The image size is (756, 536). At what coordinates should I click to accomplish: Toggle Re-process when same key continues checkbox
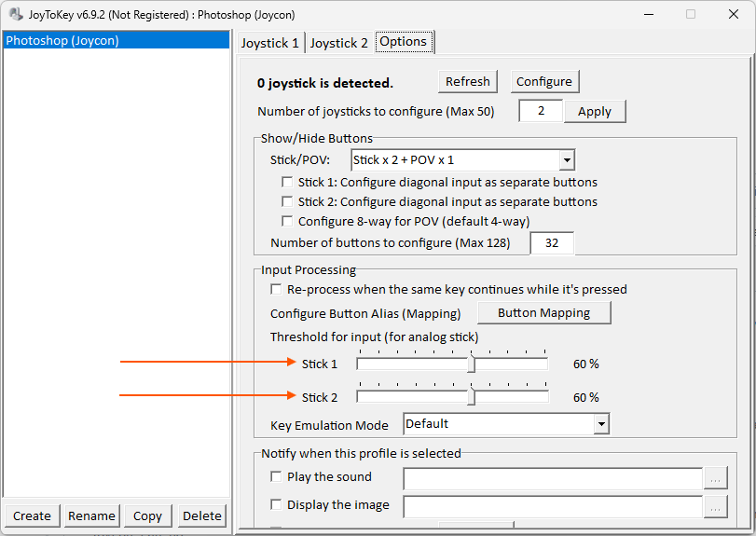click(276, 289)
